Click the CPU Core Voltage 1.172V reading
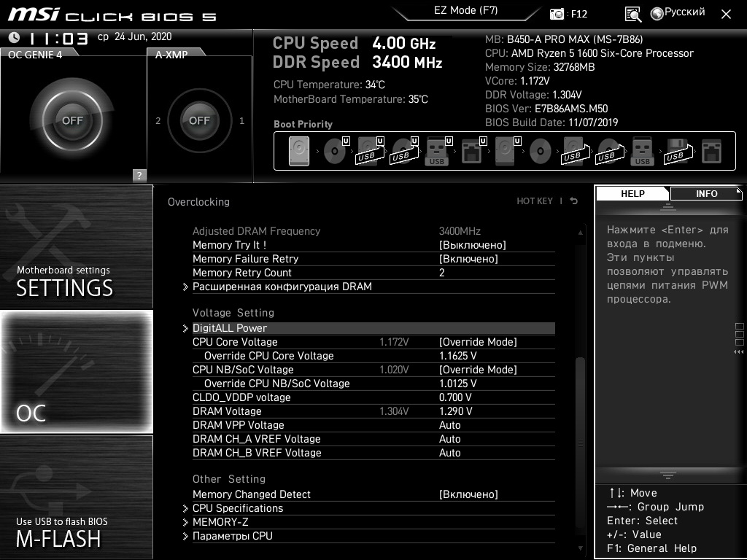 394,342
